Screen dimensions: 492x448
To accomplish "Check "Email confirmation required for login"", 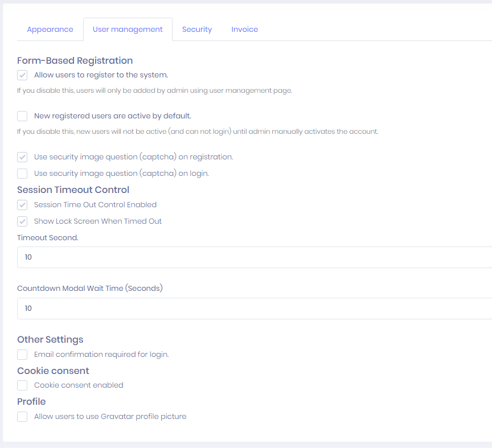I will tap(22, 354).
